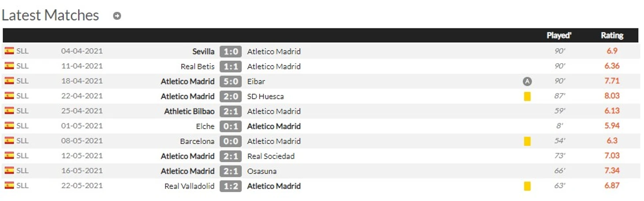Click yellow card icon in Barcelona row
This screenshot has height=201, width=644.
527,141
